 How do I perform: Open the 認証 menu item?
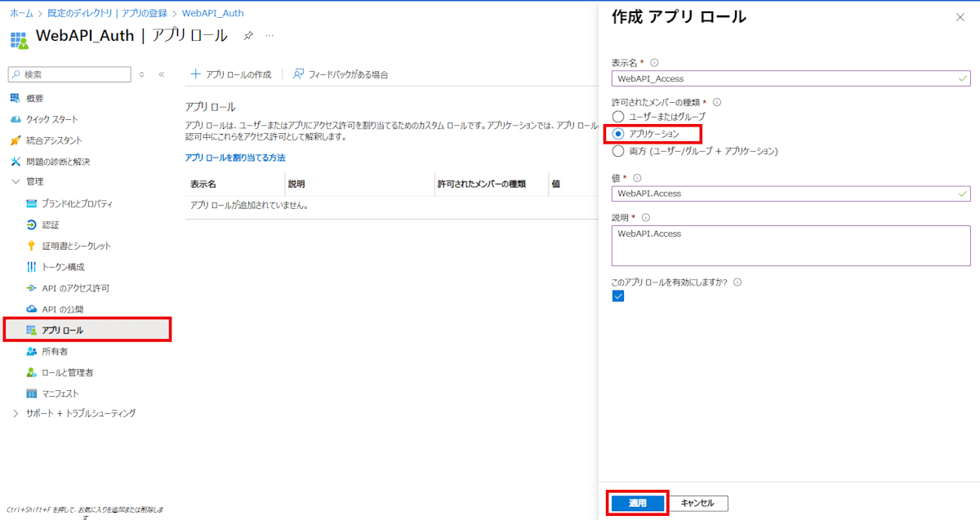coord(51,224)
